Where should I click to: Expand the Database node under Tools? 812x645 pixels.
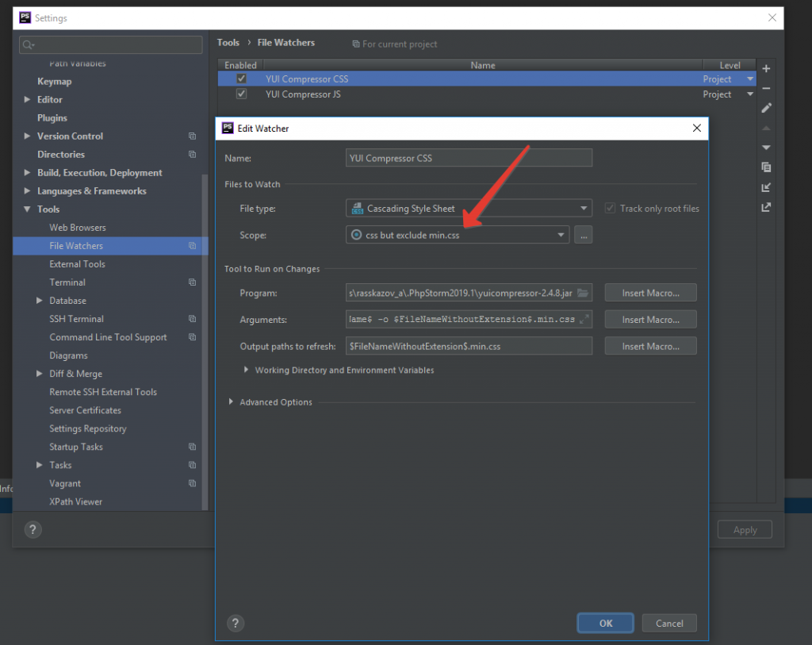click(40, 301)
